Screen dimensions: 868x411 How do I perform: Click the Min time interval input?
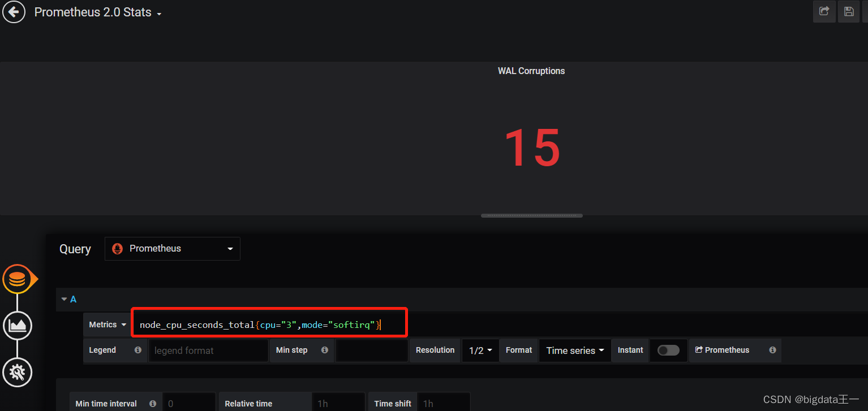[189, 403]
